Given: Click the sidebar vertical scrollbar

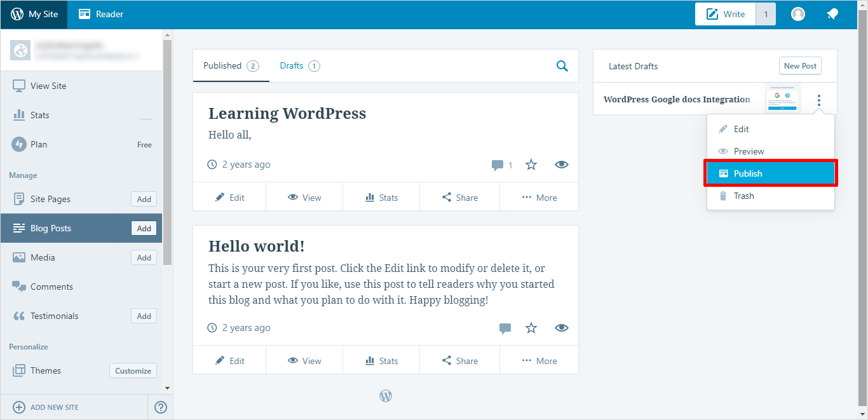Looking at the screenshot, I should pyautogui.click(x=167, y=152).
